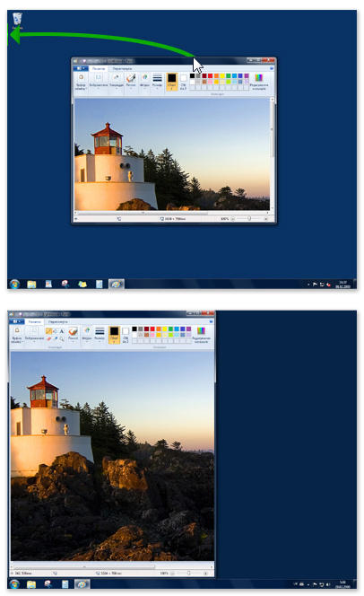Click the horizontal scrollbar in snapped Paint
364x596 pixels.
[x=83, y=566]
